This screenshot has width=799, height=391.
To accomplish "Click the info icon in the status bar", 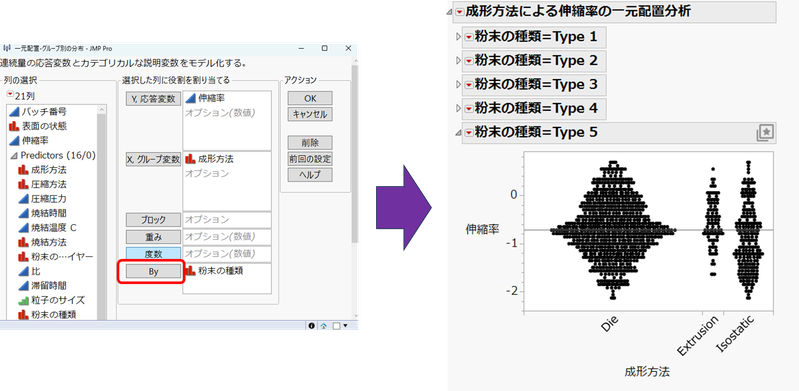I will pos(311,326).
